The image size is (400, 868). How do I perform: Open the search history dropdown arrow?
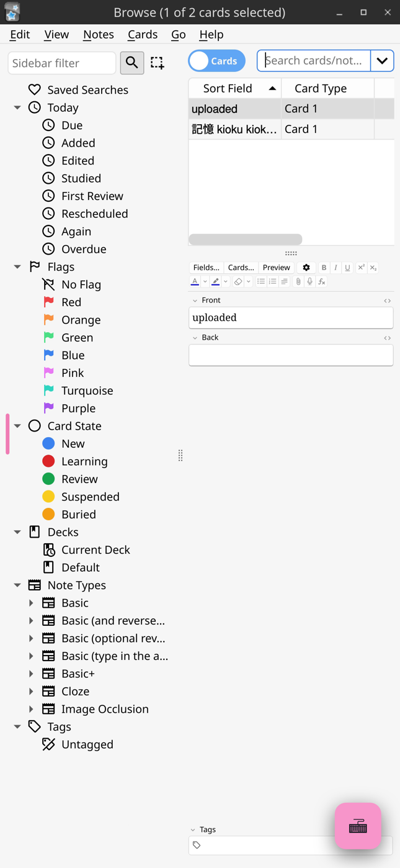[382, 61]
